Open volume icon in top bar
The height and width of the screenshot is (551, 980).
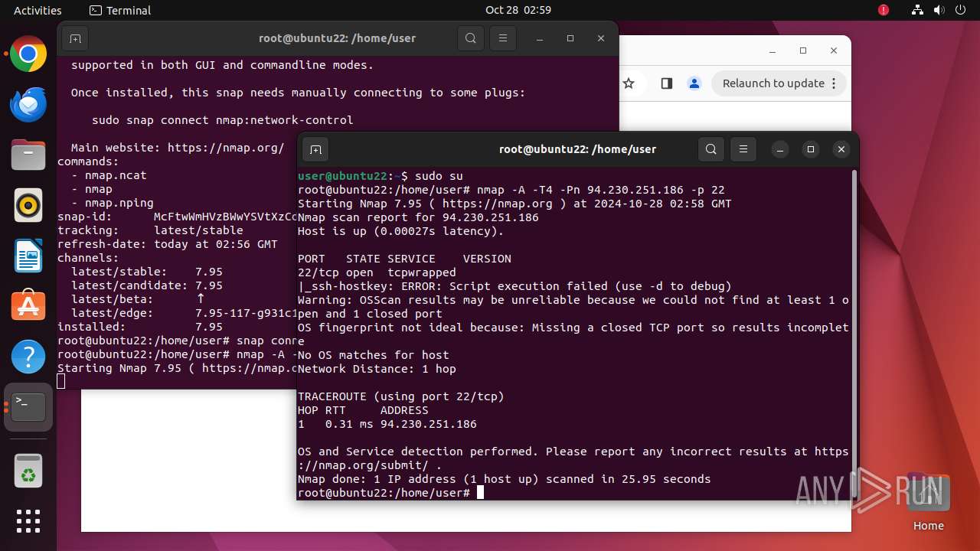939,10
